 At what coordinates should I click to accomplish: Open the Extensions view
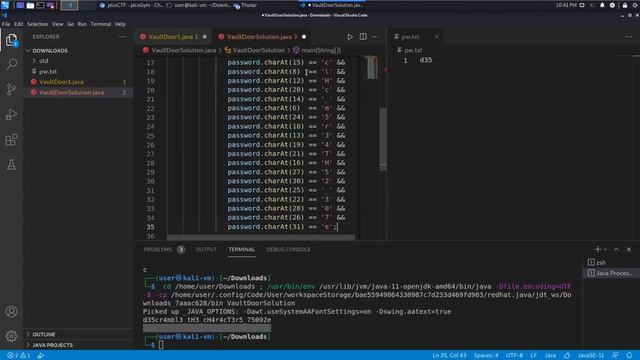(11, 140)
